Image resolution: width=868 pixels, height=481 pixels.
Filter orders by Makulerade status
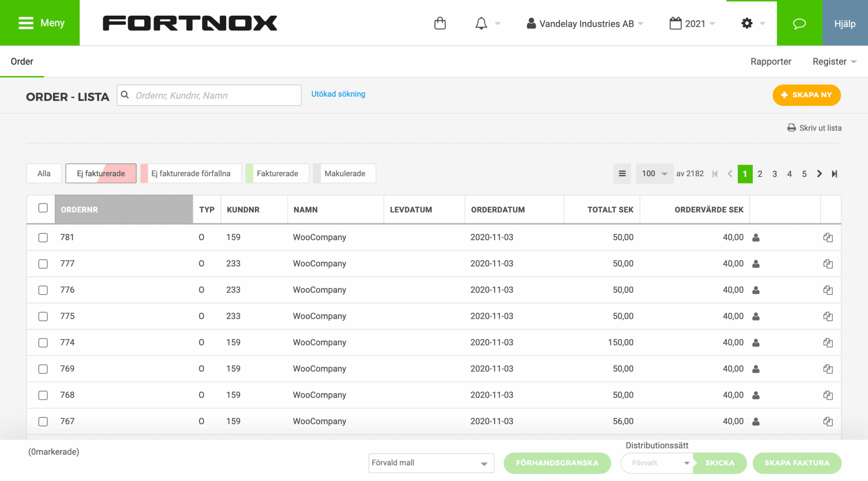pos(344,173)
